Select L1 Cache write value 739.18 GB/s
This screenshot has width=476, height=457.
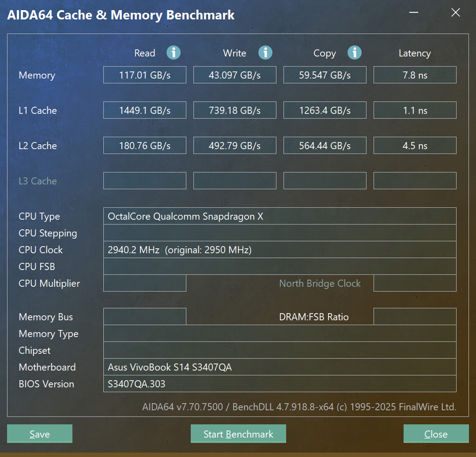[x=235, y=110]
